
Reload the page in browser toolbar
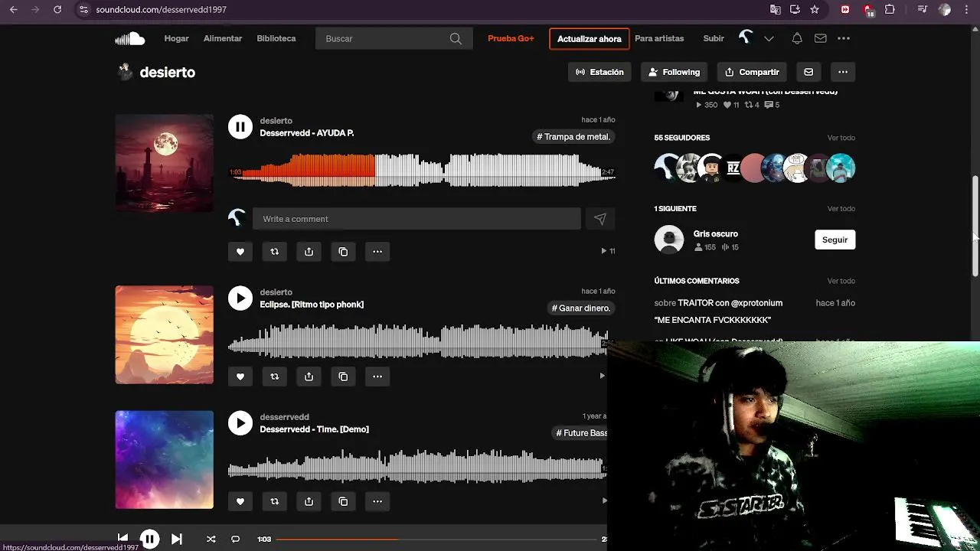pos(57,9)
